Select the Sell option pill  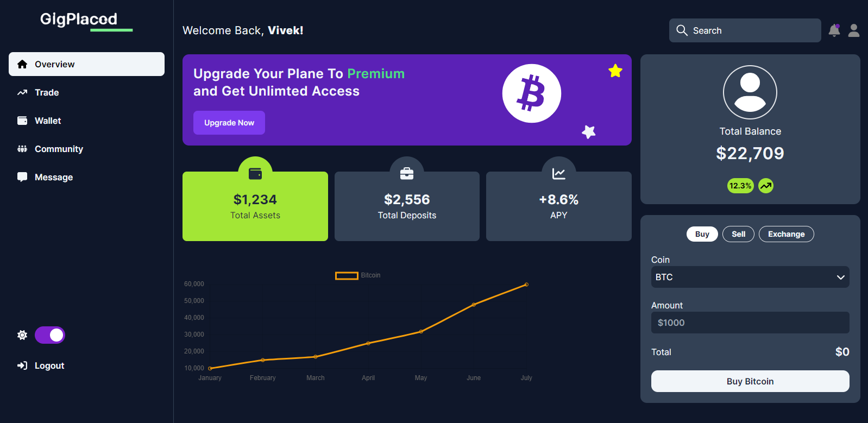738,234
